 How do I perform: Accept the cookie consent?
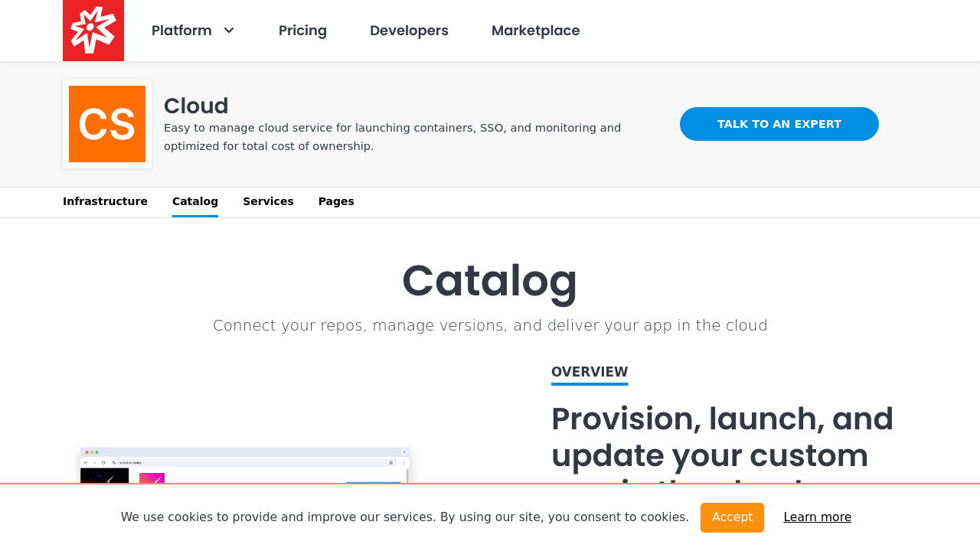click(732, 517)
